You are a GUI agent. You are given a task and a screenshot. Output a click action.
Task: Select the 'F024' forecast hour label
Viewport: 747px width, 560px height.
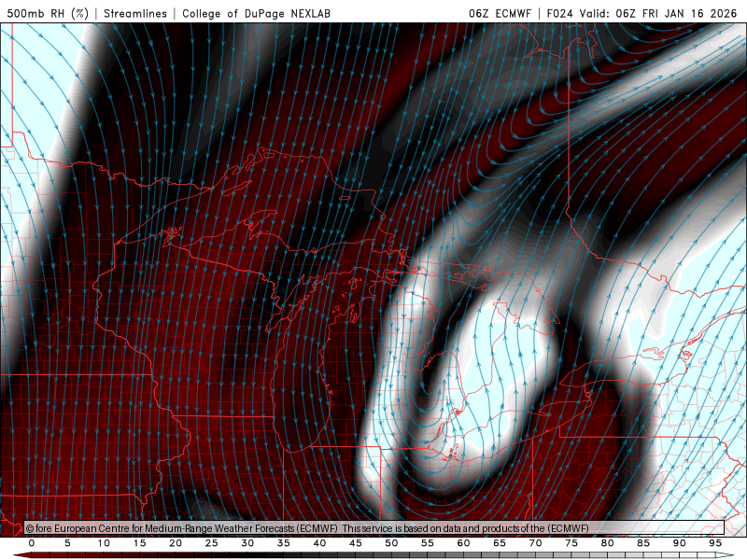(559, 13)
